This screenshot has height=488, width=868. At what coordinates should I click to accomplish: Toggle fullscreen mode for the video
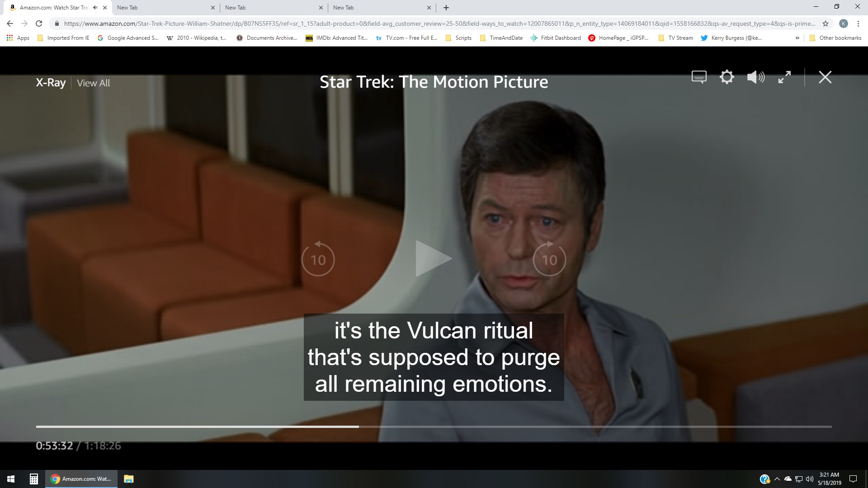(784, 77)
